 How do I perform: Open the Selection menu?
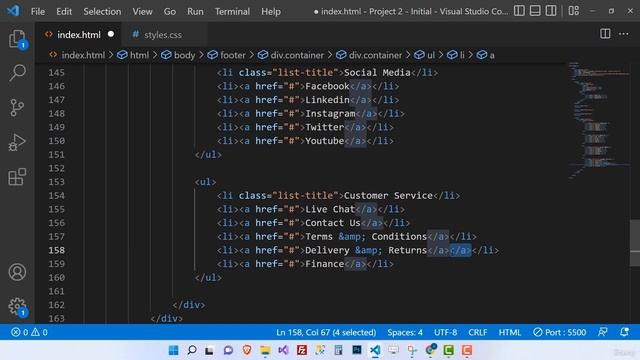(102, 11)
